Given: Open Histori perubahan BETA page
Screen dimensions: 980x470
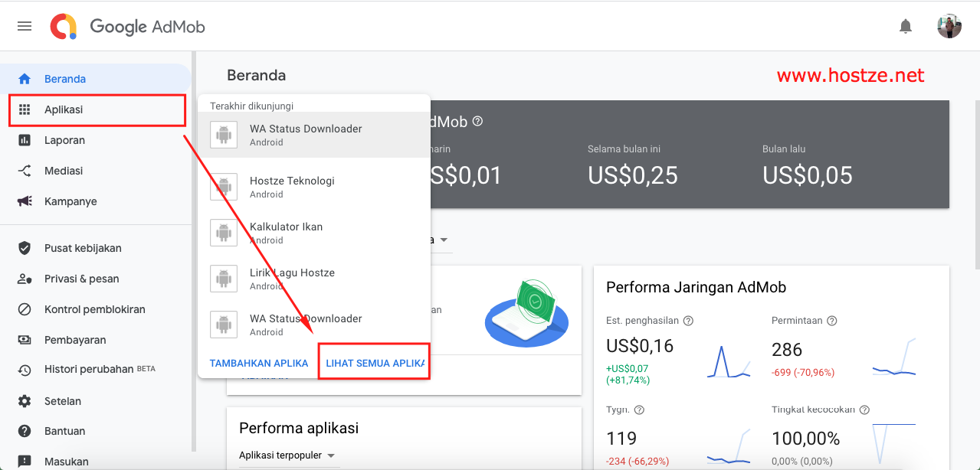Looking at the screenshot, I should click(96, 370).
